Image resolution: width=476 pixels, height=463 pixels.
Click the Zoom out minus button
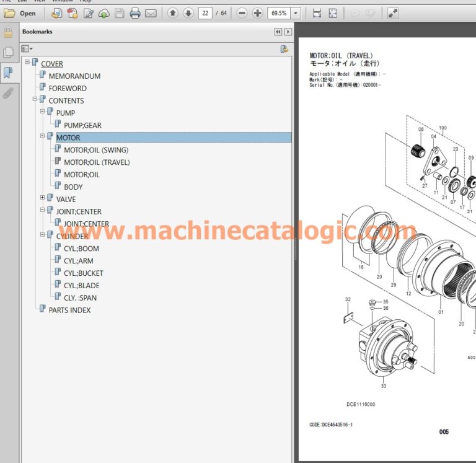[242, 13]
